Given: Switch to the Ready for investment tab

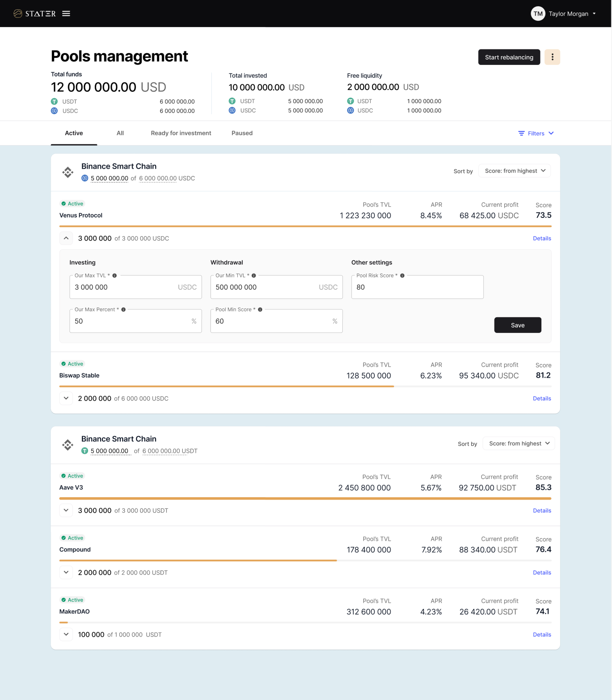Looking at the screenshot, I should click(181, 133).
